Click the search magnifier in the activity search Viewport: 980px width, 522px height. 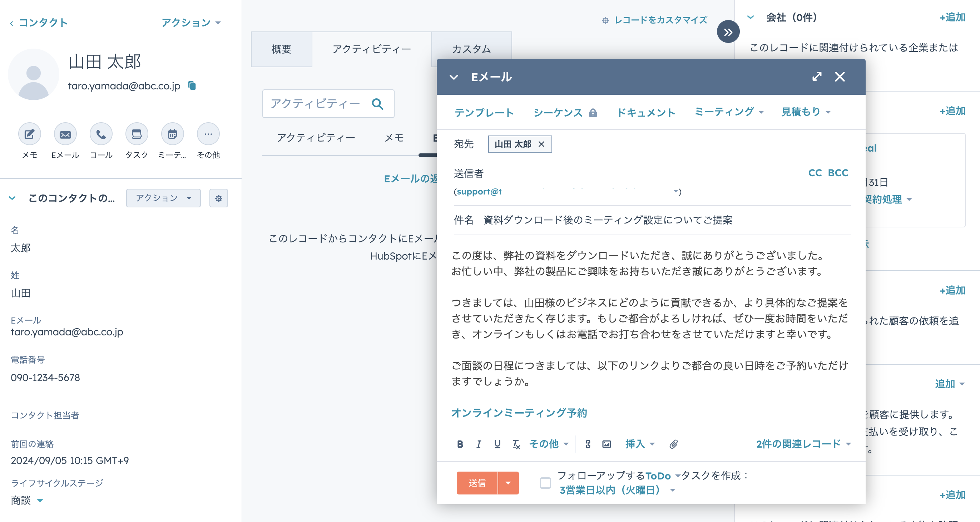pyautogui.click(x=377, y=104)
